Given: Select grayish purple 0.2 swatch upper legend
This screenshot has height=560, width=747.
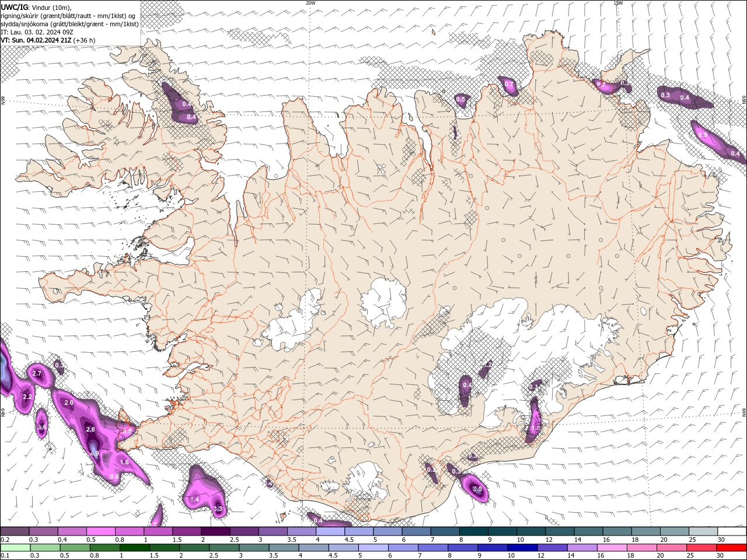Looking at the screenshot, I should 15,531.
